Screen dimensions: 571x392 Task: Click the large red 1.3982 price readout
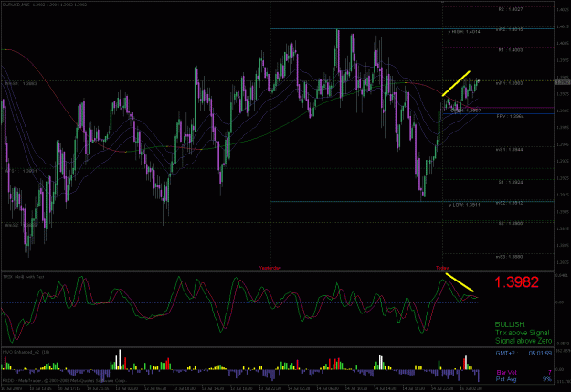[516, 282]
